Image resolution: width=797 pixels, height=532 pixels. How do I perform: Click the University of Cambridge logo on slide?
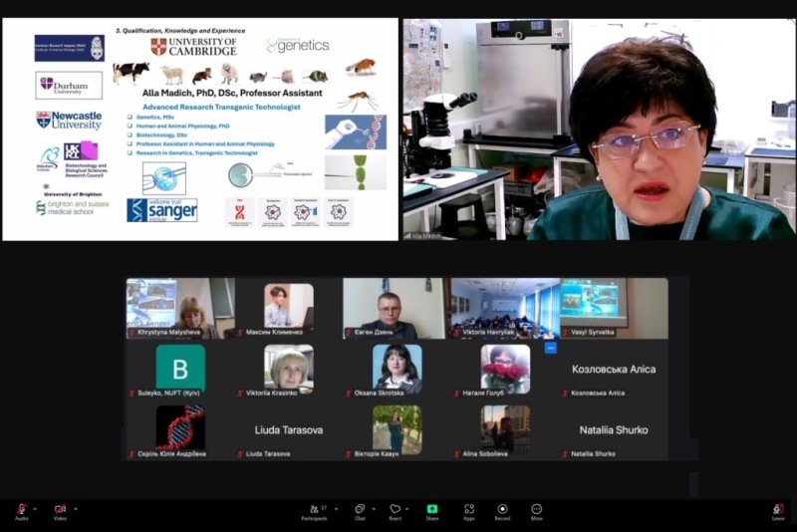[x=193, y=46]
